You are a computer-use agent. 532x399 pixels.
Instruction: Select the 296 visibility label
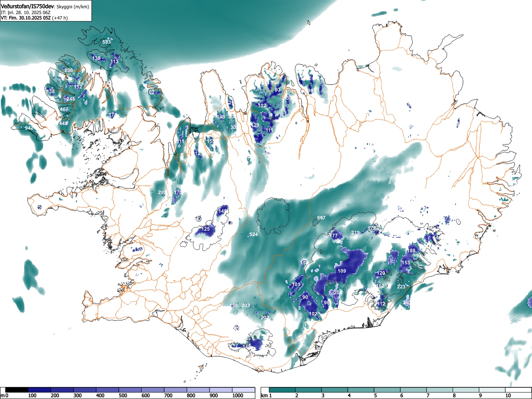69,70
